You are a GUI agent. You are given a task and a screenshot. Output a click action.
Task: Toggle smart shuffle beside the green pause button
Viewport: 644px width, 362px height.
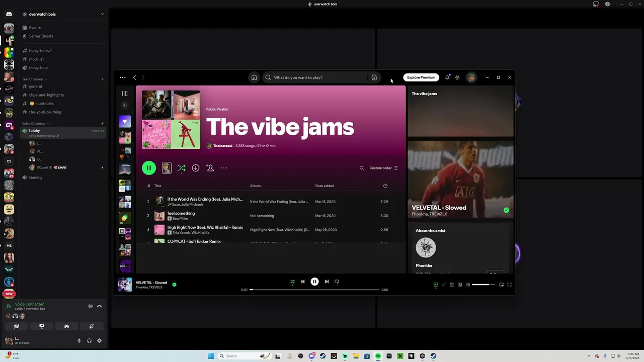coord(182,168)
